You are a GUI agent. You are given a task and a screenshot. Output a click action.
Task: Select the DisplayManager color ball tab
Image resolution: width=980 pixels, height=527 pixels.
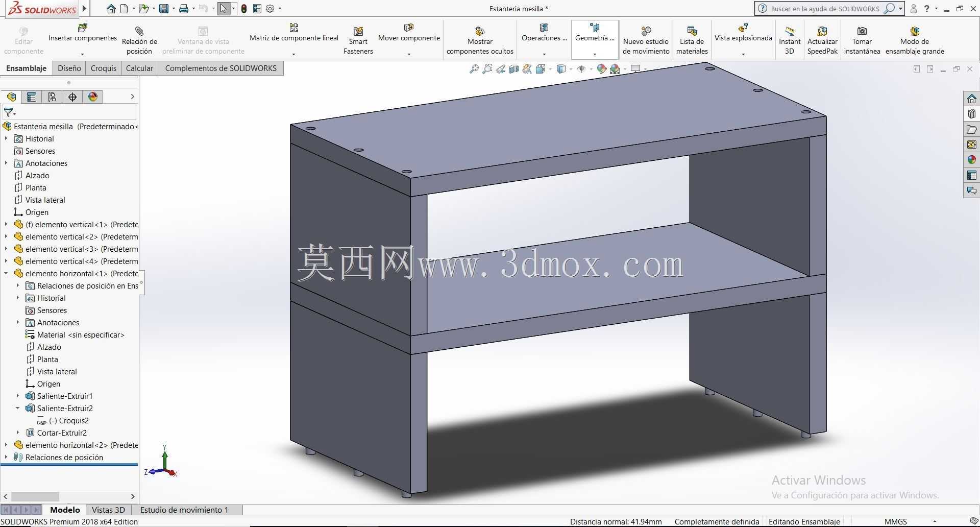point(93,97)
